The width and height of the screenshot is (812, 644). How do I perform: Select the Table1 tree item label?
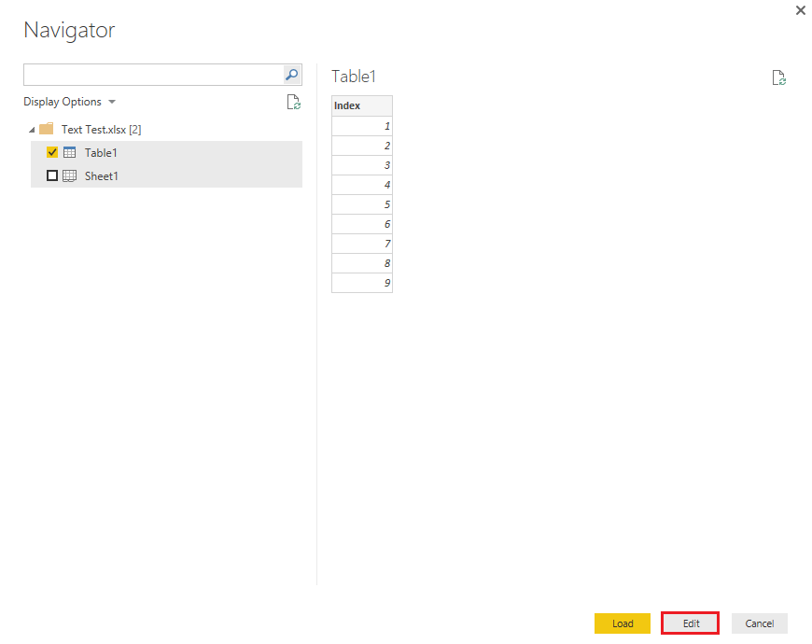(x=101, y=153)
